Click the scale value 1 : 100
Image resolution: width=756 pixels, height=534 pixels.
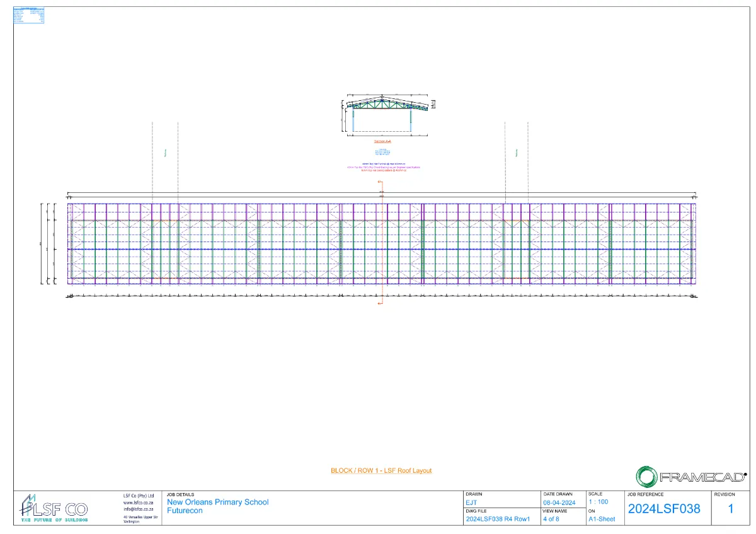click(x=598, y=502)
